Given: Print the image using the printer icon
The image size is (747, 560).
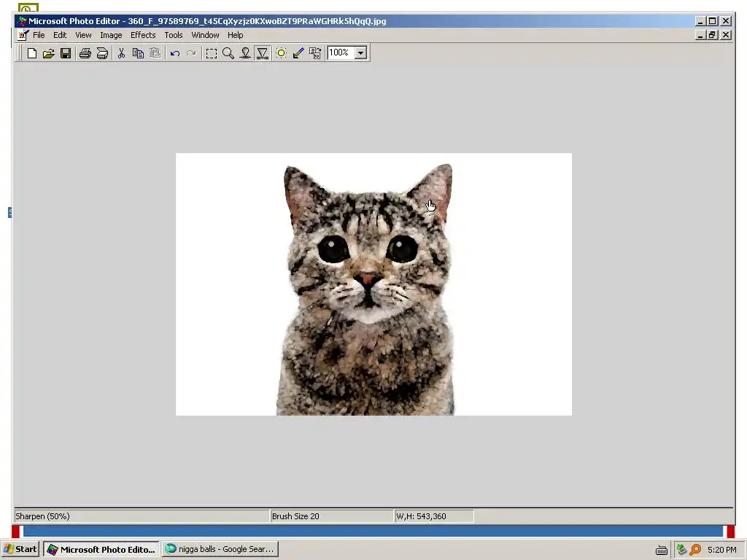Looking at the screenshot, I should pos(85,53).
